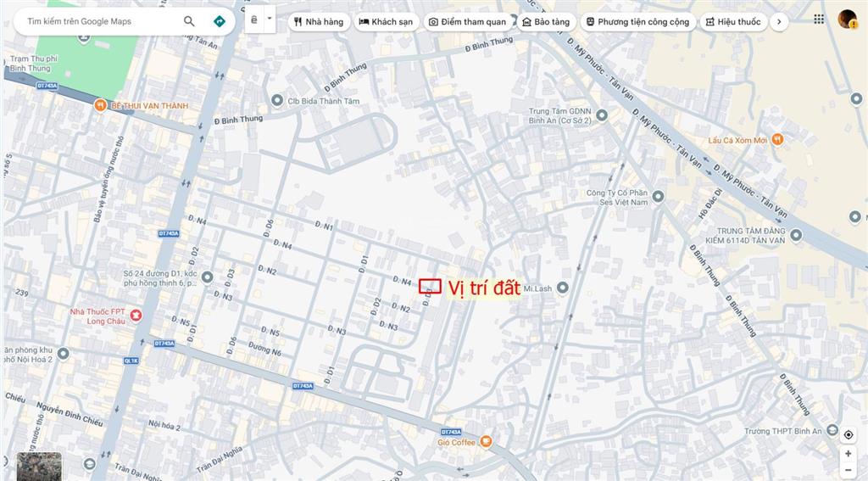Click the Lẩu Cá Xóm Mới restaurant pin
This screenshot has width=868, height=481.
coord(777,140)
